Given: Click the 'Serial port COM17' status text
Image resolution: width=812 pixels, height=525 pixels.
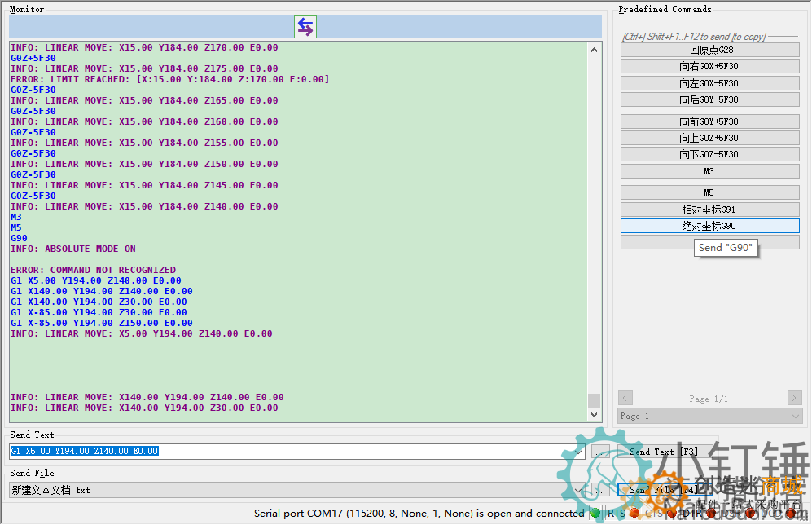Looking at the screenshot, I should point(419,513).
